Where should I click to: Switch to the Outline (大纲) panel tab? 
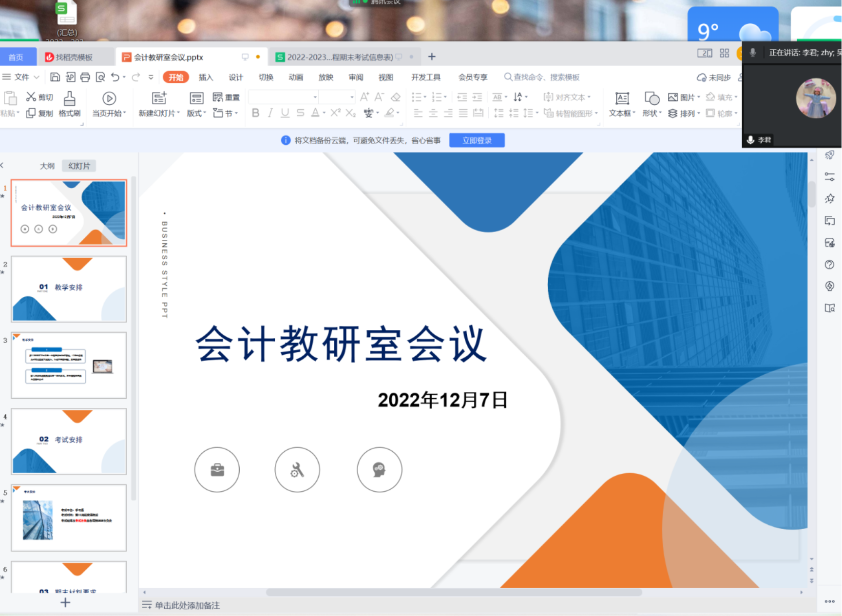coord(47,166)
